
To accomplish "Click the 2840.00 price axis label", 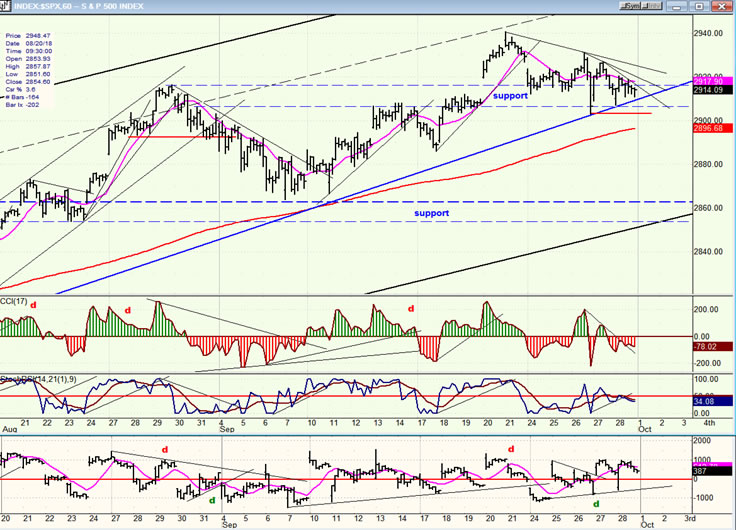I will click(708, 252).
